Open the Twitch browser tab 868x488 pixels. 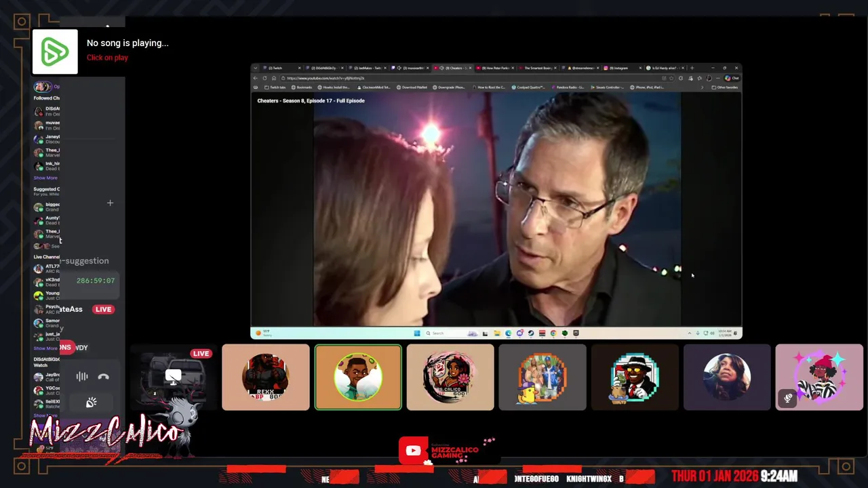281,68
